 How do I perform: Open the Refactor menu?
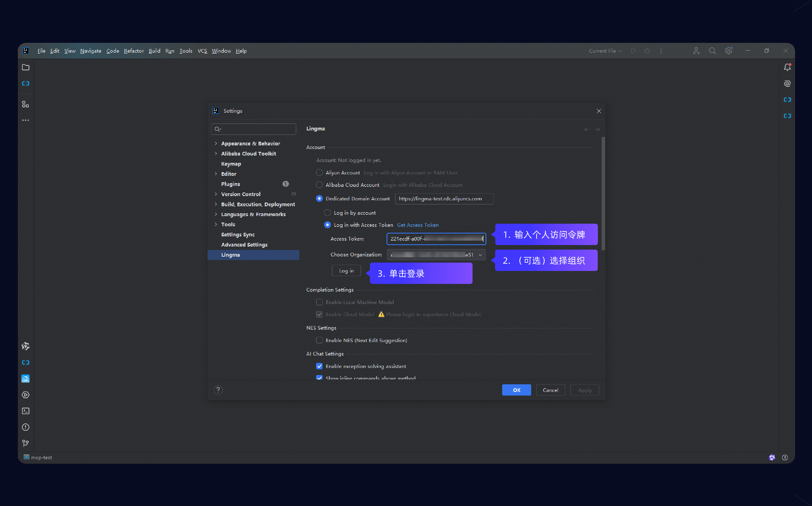point(134,51)
